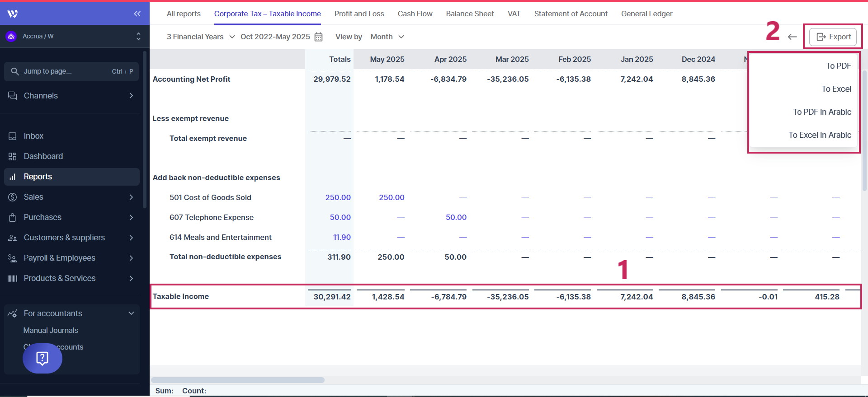This screenshot has height=397, width=868.
Task: Click the Export button
Action: [833, 37]
